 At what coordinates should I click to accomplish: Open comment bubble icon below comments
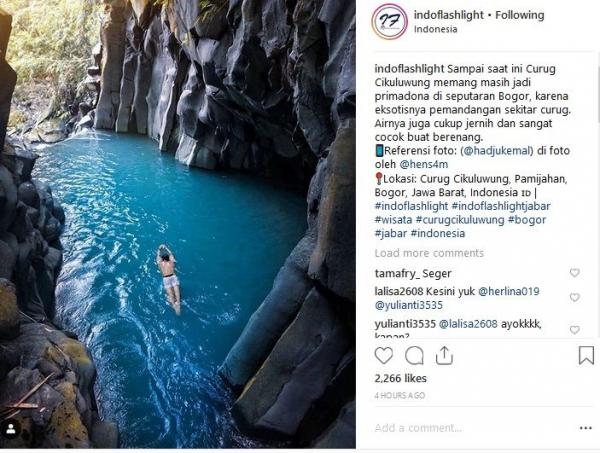click(x=414, y=356)
